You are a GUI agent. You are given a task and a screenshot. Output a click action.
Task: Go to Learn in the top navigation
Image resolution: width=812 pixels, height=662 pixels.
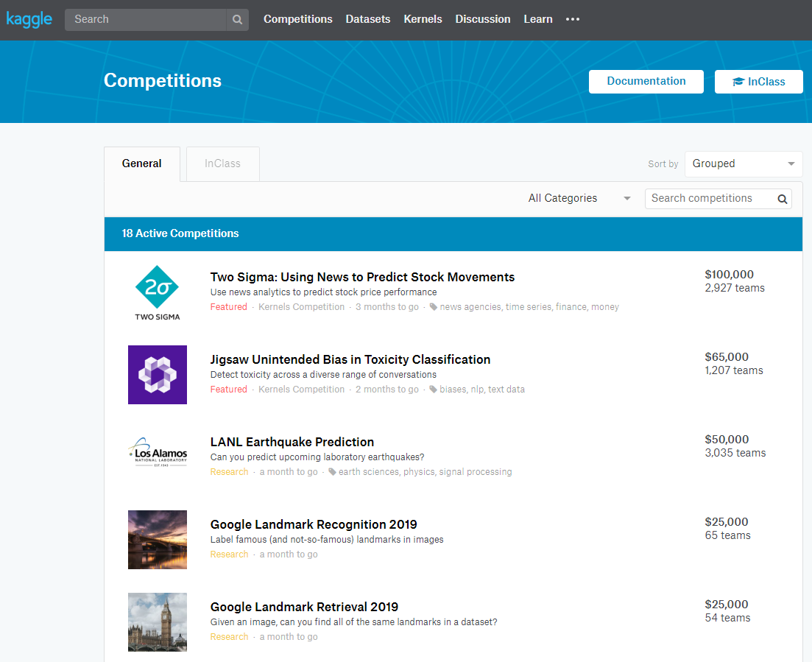[x=537, y=19]
